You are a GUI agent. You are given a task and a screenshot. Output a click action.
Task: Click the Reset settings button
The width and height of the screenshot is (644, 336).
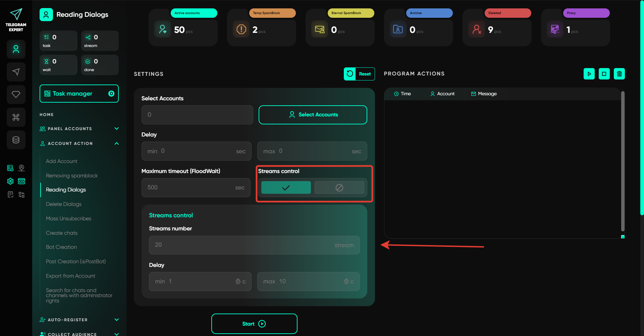[x=359, y=74]
